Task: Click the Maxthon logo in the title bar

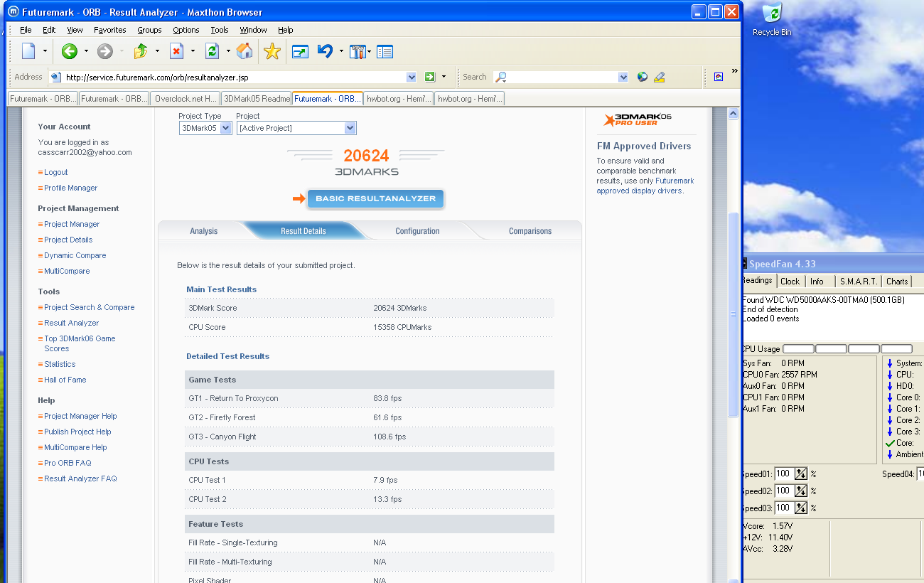Action: point(13,12)
